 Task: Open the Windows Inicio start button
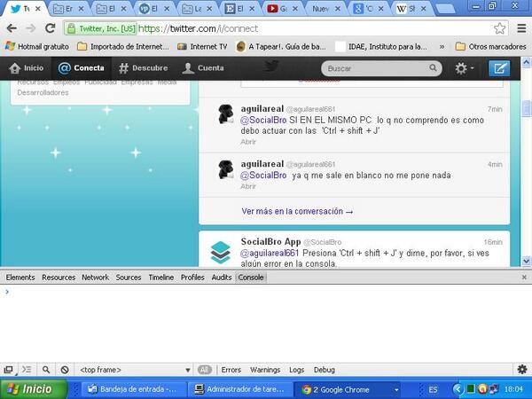click(34, 389)
